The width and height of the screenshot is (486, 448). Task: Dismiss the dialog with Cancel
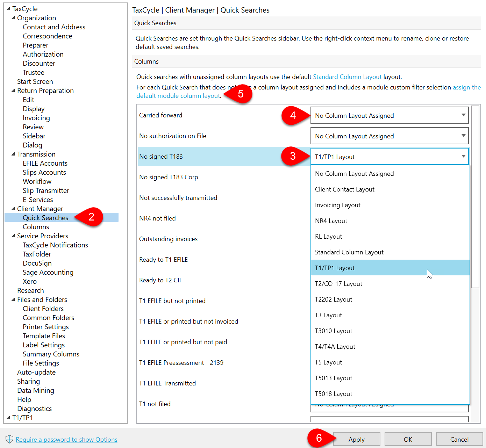pyautogui.click(x=459, y=439)
